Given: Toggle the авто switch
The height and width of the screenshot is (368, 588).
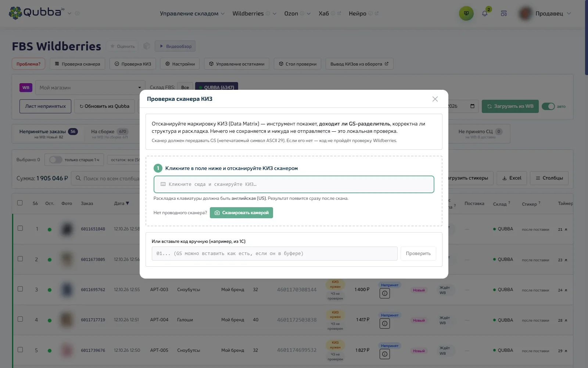Looking at the screenshot, I should (548, 106).
